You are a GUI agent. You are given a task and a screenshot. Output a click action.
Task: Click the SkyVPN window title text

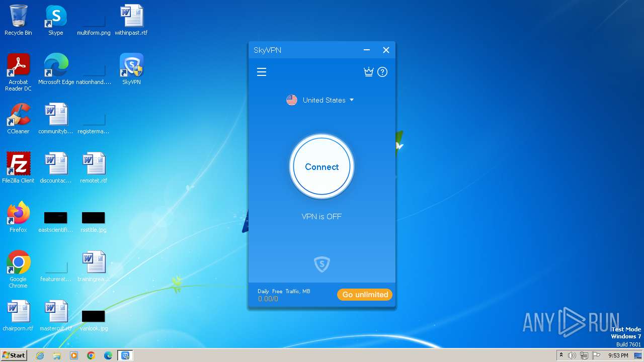tap(268, 50)
